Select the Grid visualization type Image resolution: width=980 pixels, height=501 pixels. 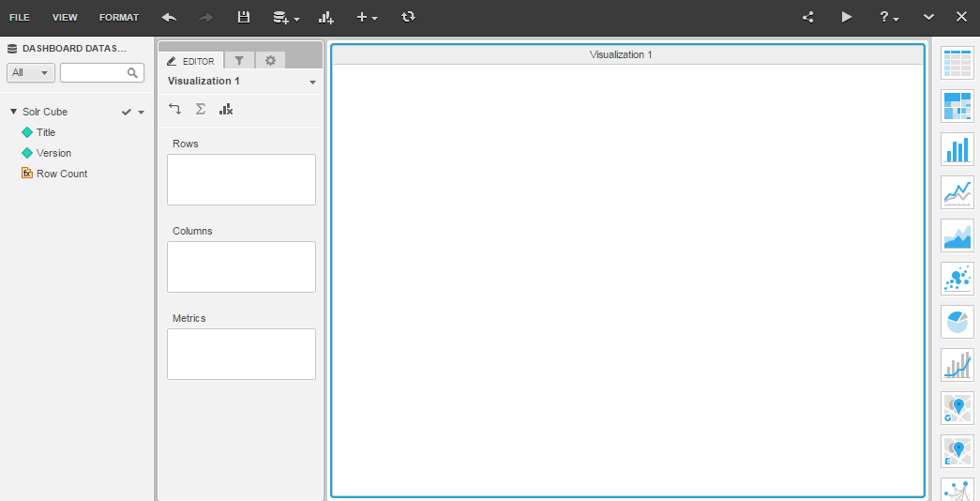pyautogui.click(x=957, y=63)
